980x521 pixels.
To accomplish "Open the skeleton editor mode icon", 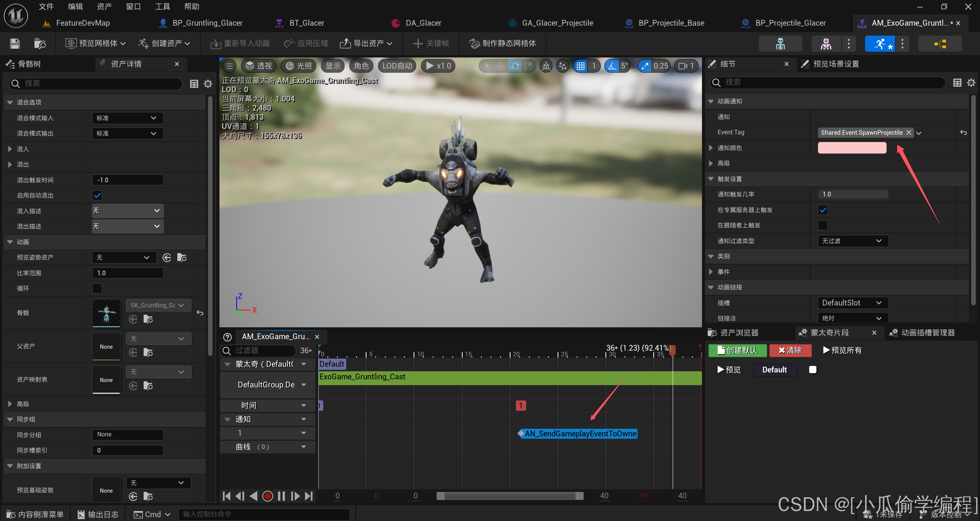I will coord(780,44).
